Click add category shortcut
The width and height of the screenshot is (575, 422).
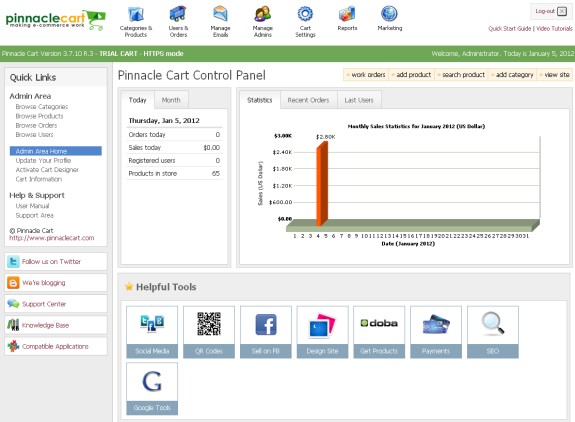click(512, 75)
